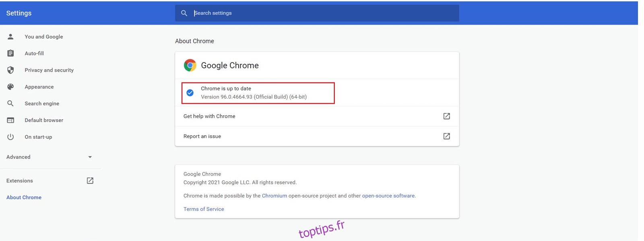
Task: Follow the Chromium hyperlink
Action: [x=274, y=196]
